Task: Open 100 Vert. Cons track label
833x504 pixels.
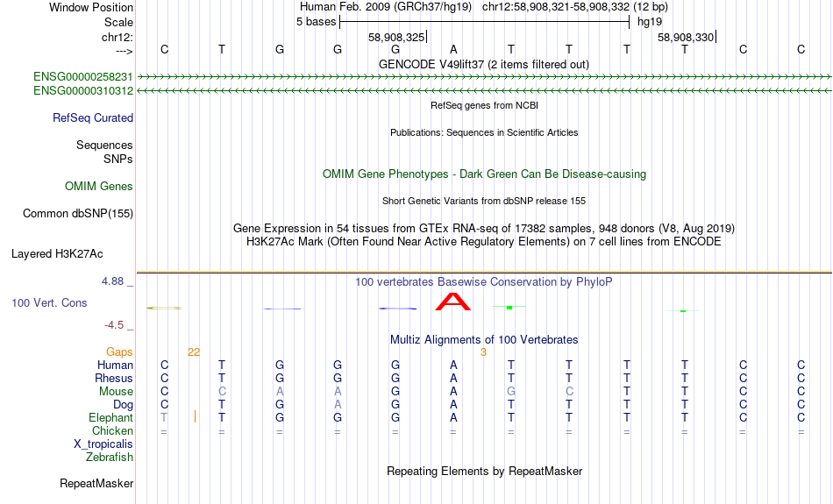Action: click(x=49, y=302)
